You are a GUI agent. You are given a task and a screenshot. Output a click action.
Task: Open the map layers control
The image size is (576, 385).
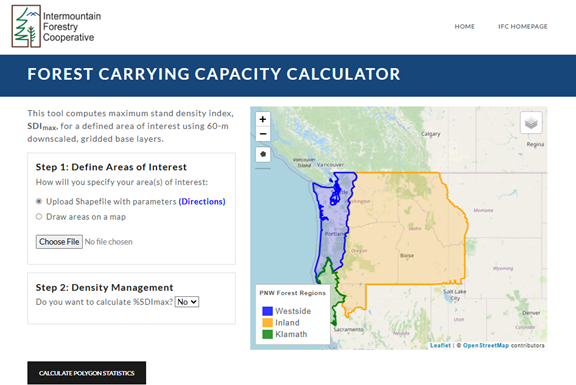531,123
